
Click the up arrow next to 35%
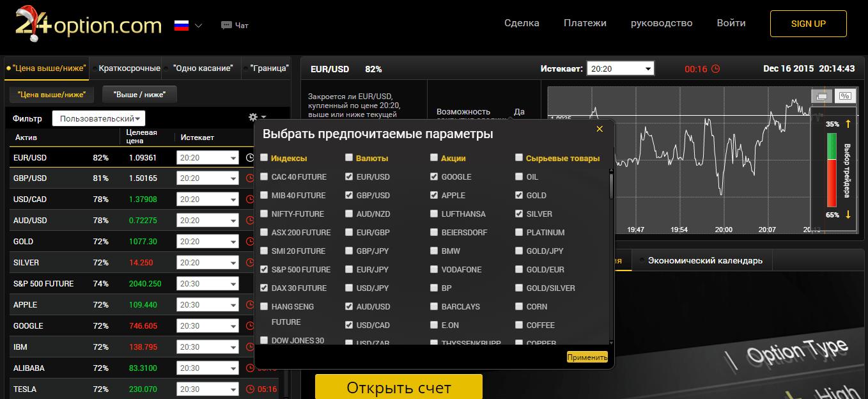click(848, 123)
